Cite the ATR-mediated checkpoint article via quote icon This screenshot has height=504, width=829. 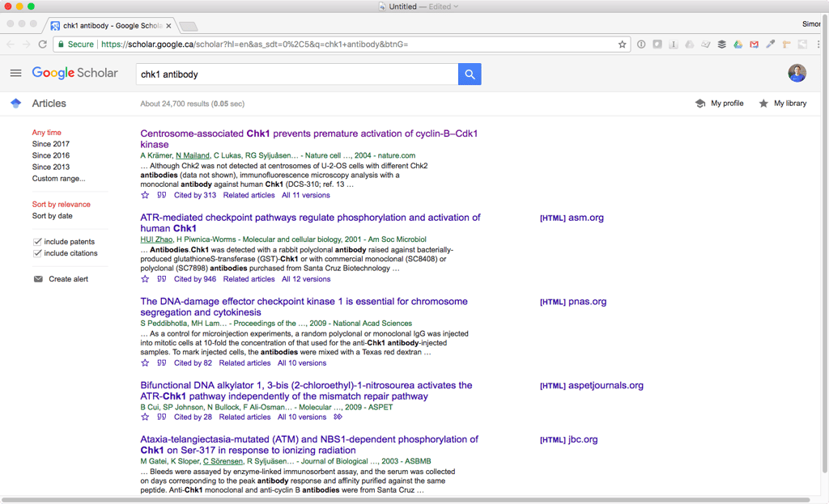click(x=162, y=279)
